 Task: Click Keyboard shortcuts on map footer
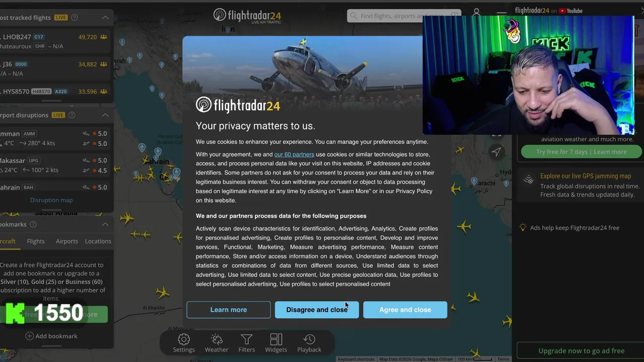[x=356, y=359]
